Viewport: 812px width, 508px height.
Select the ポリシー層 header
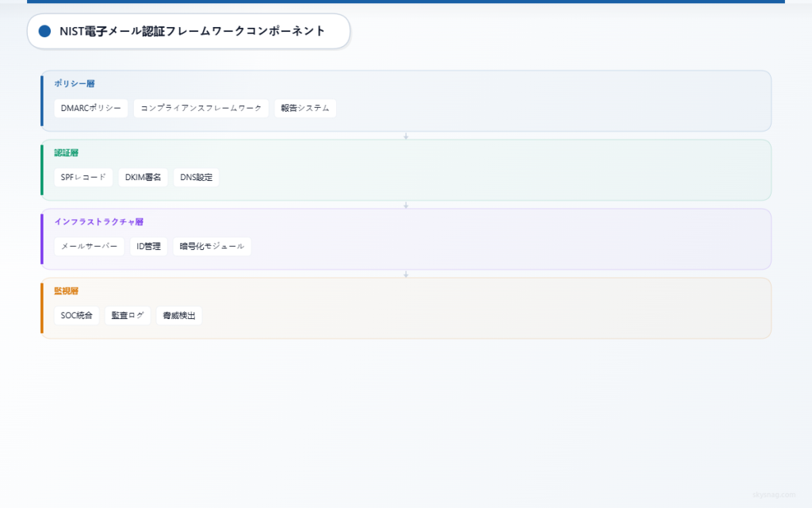tap(75, 83)
